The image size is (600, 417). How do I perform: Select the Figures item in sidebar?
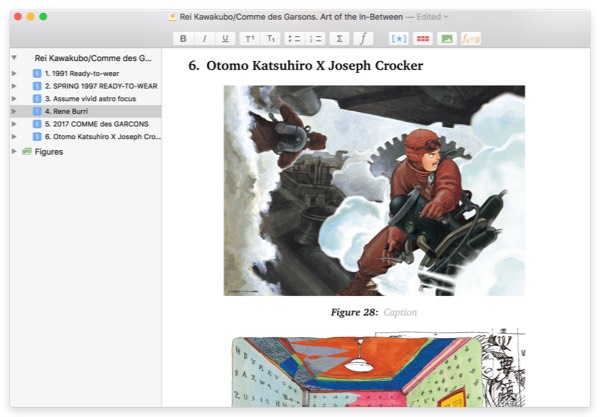(49, 152)
